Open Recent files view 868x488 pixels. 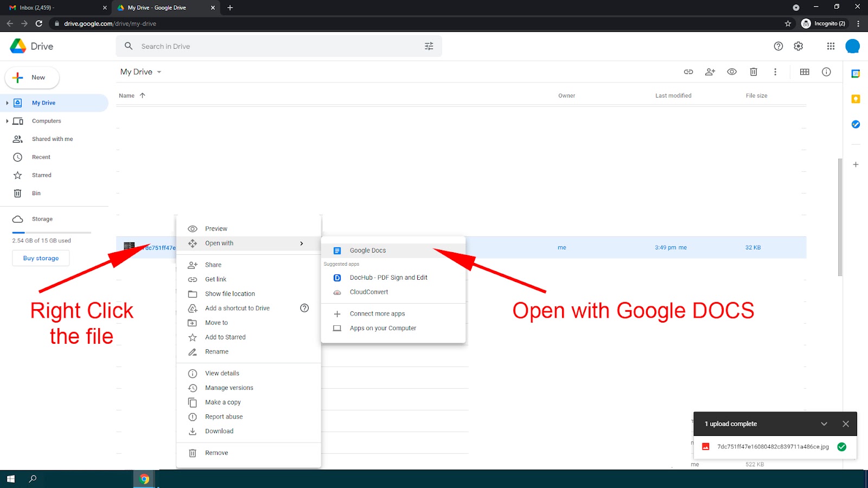point(41,157)
